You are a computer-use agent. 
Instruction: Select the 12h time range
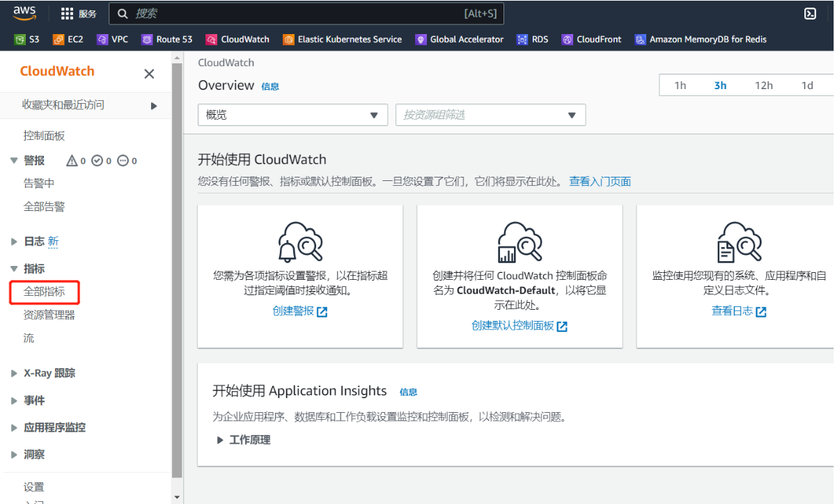coord(764,85)
